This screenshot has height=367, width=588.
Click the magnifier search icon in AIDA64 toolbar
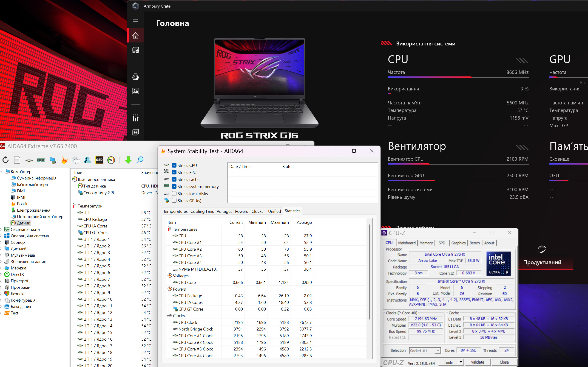pos(140,160)
